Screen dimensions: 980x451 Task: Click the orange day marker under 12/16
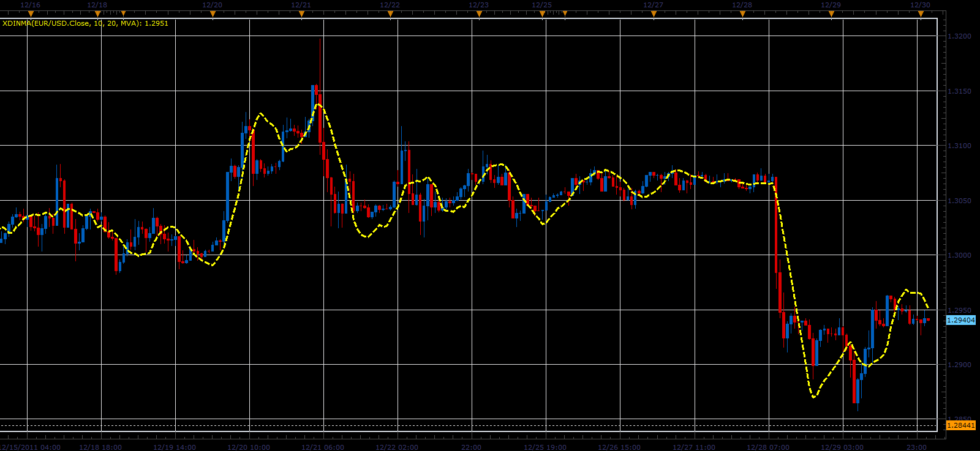[31, 13]
